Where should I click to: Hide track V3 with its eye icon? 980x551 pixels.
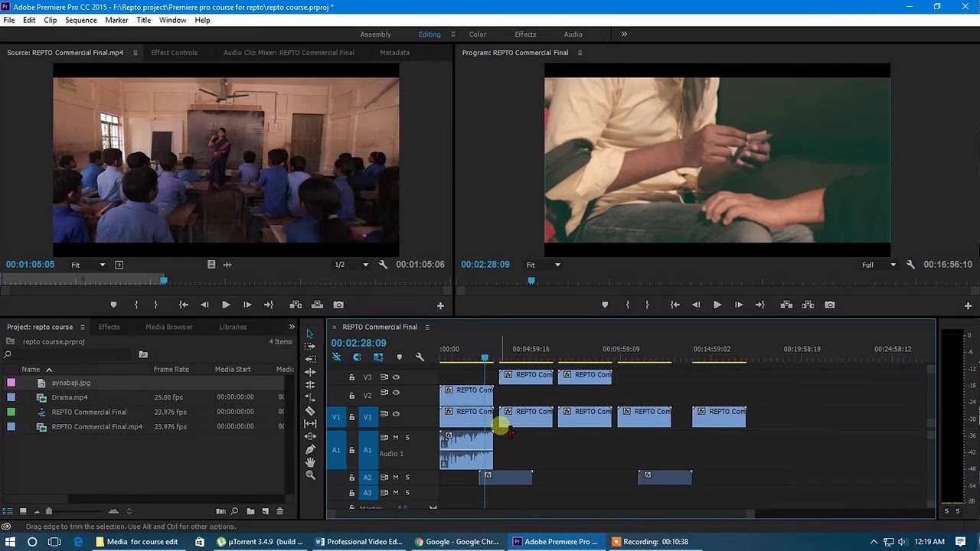(396, 377)
